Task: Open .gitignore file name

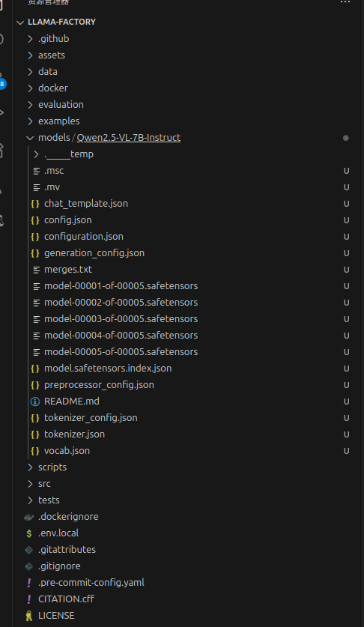Action: click(x=59, y=566)
